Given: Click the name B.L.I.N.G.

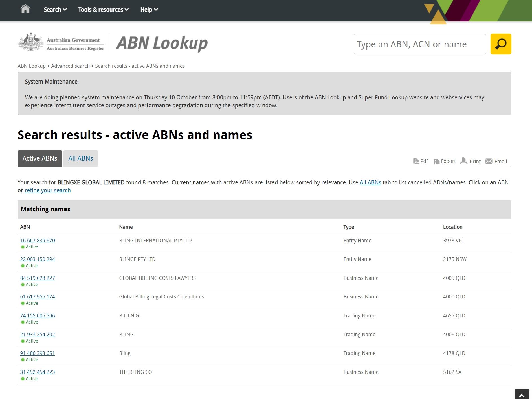Looking at the screenshot, I should pyautogui.click(x=130, y=316).
